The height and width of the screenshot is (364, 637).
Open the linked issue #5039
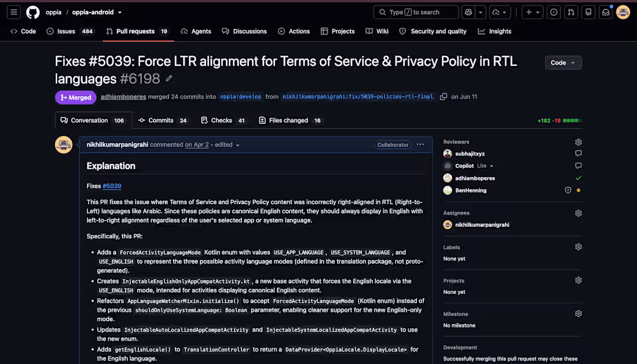(x=112, y=186)
